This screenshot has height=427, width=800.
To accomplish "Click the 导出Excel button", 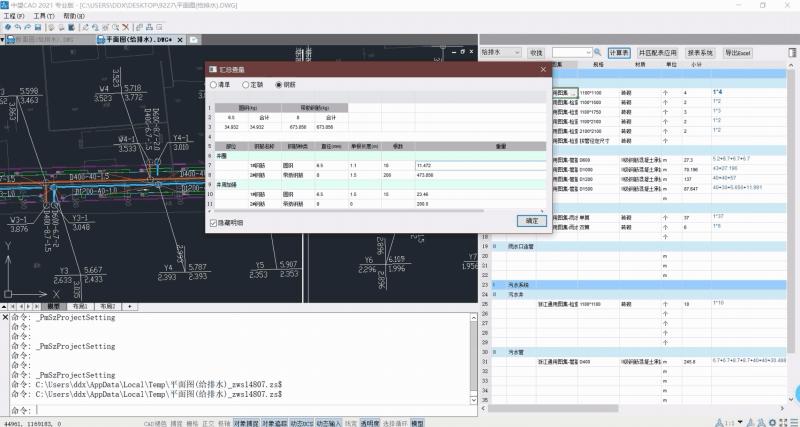I will [x=739, y=52].
